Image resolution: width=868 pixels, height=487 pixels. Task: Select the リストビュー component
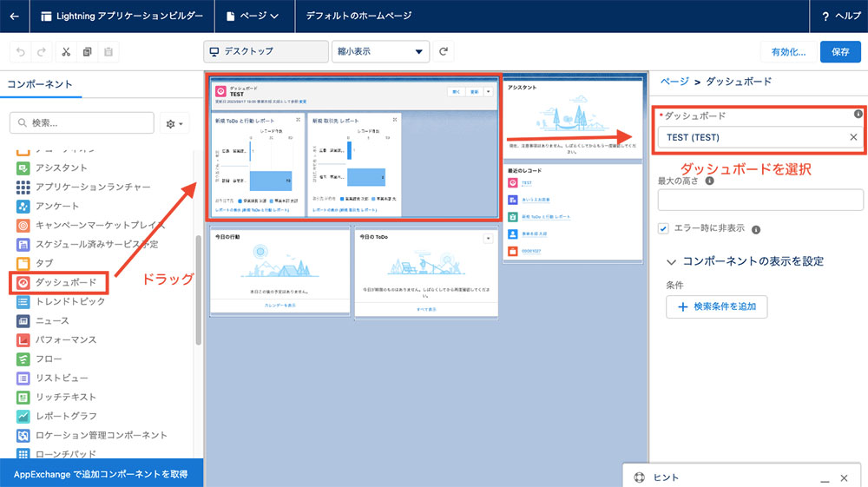pyautogui.click(x=53, y=378)
